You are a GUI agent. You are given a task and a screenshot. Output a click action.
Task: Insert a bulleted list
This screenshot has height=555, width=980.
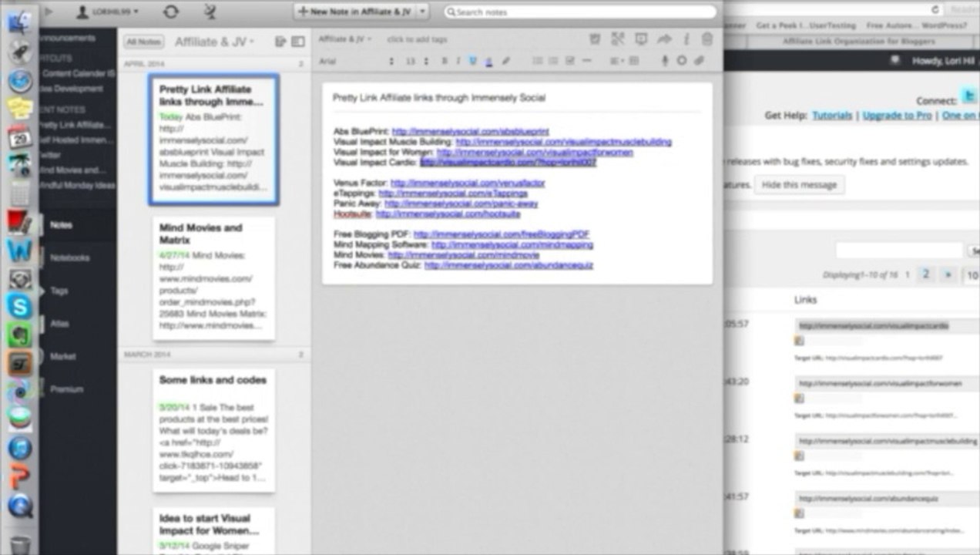538,61
